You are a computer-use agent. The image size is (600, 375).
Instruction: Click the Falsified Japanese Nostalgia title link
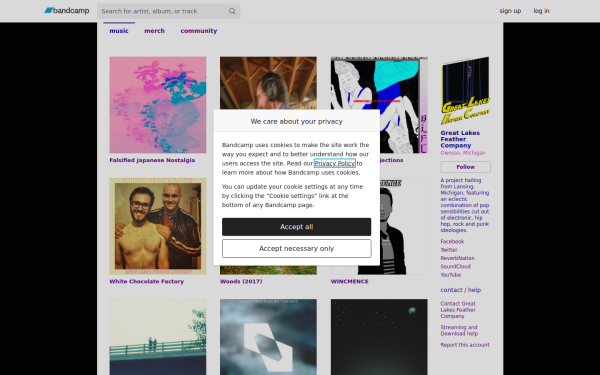[x=152, y=160]
